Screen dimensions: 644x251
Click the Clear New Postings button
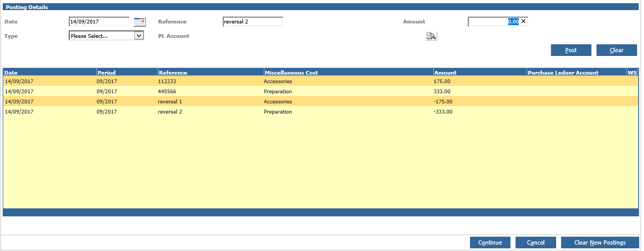tap(600, 242)
